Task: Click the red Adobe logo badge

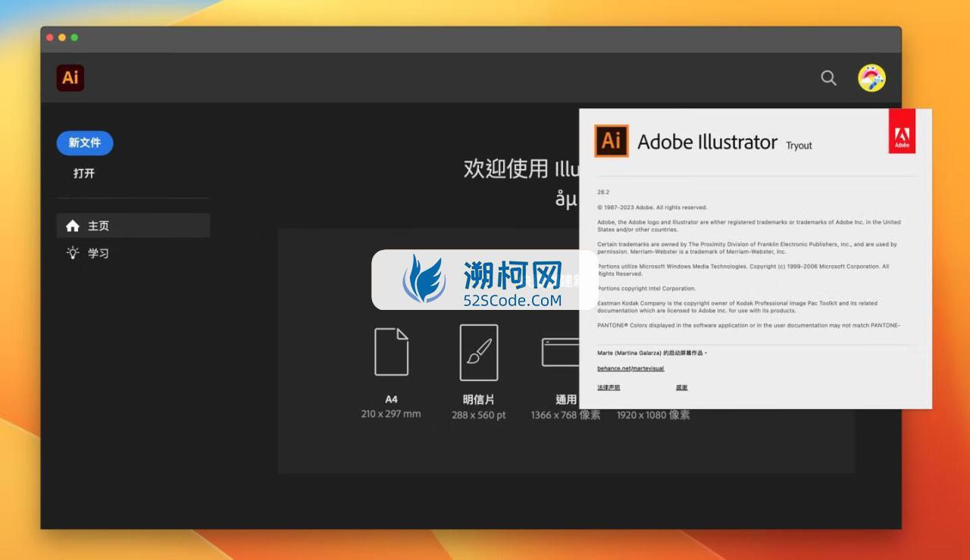Action: click(902, 131)
